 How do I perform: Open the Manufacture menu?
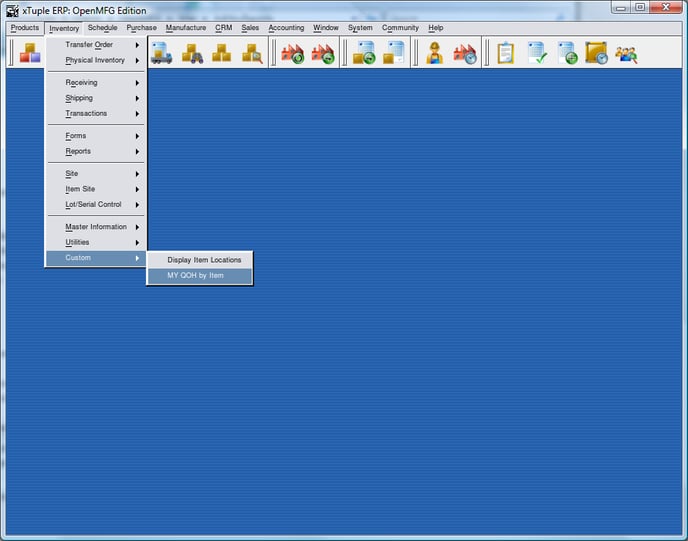coord(186,28)
